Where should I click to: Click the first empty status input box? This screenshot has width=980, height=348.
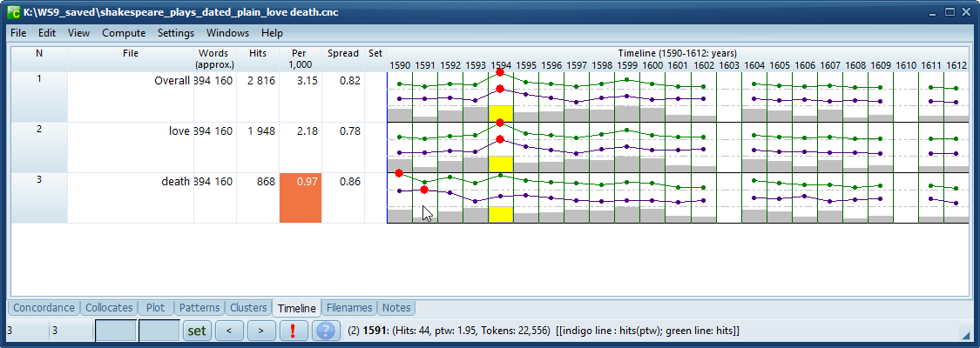point(116,331)
